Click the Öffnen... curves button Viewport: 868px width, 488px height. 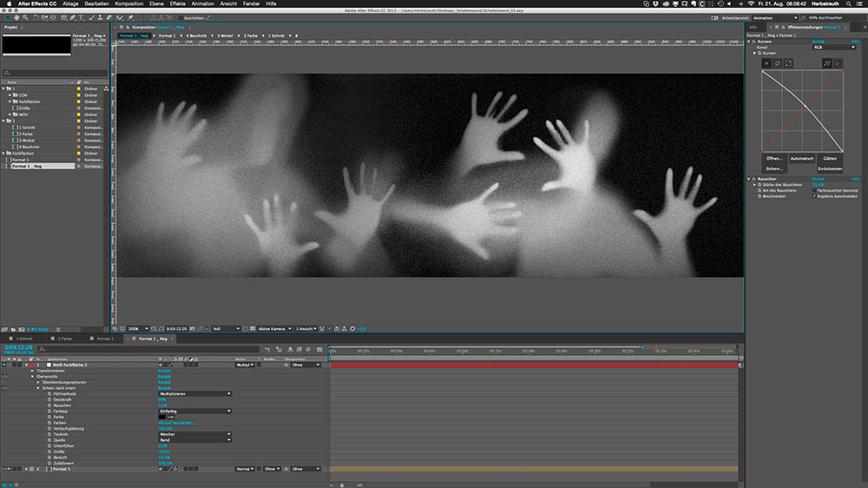pyautogui.click(x=774, y=158)
